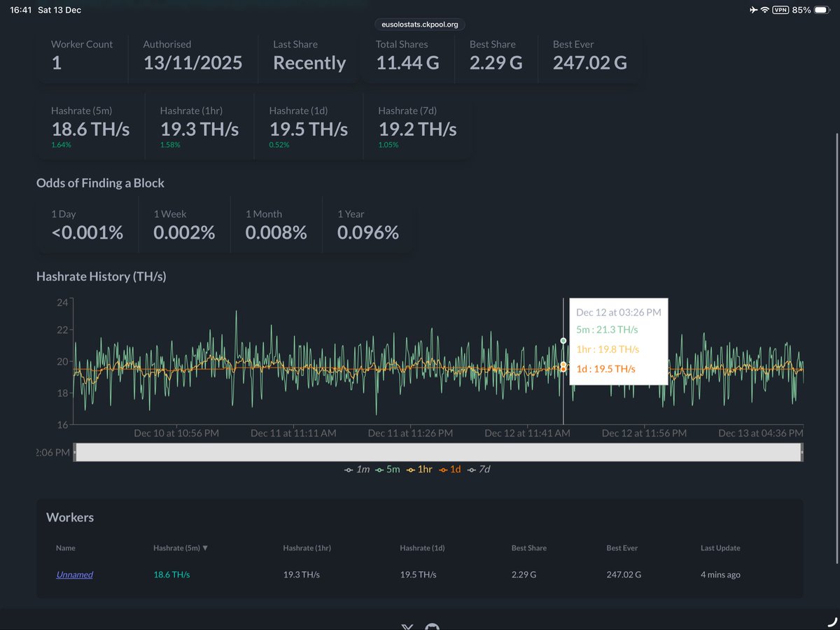Sort workers by Hashrate (1d) column
Screen dimensions: 840x630
[x=422, y=548]
